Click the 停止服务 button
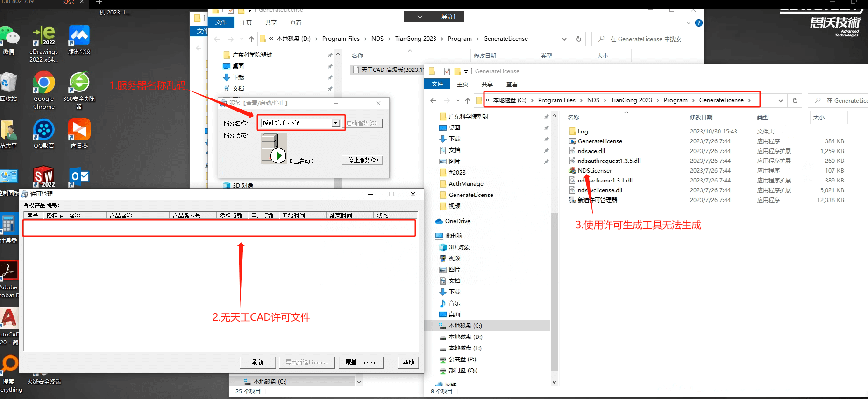 [363, 160]
